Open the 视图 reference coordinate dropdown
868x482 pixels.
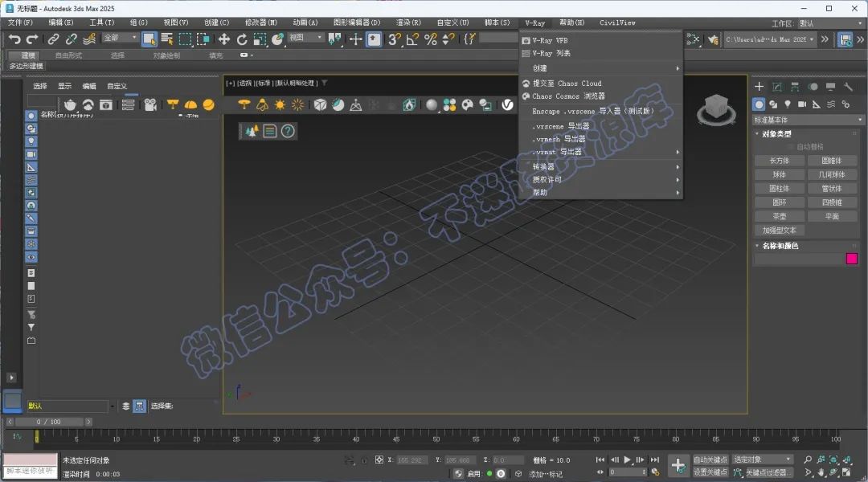tap(305, 38)
